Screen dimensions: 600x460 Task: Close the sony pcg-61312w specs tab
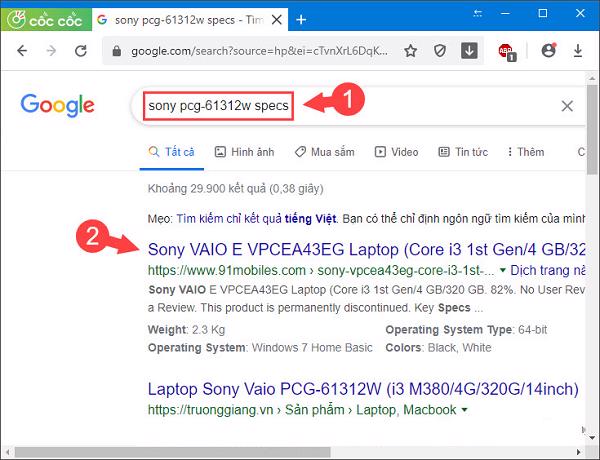click(277, 20)
